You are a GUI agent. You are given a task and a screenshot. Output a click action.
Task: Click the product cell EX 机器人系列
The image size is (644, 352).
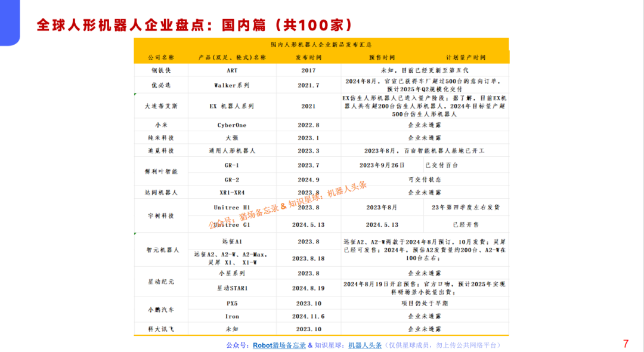point(232,106)
